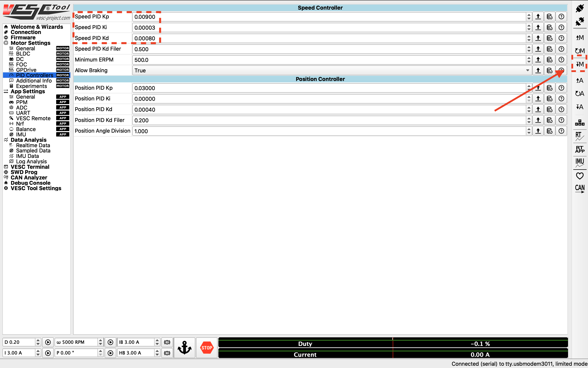The width and height of the screenshot is (588, 368).
Task: Write motor configuration (↓M icon)
Action: point(580,64)
